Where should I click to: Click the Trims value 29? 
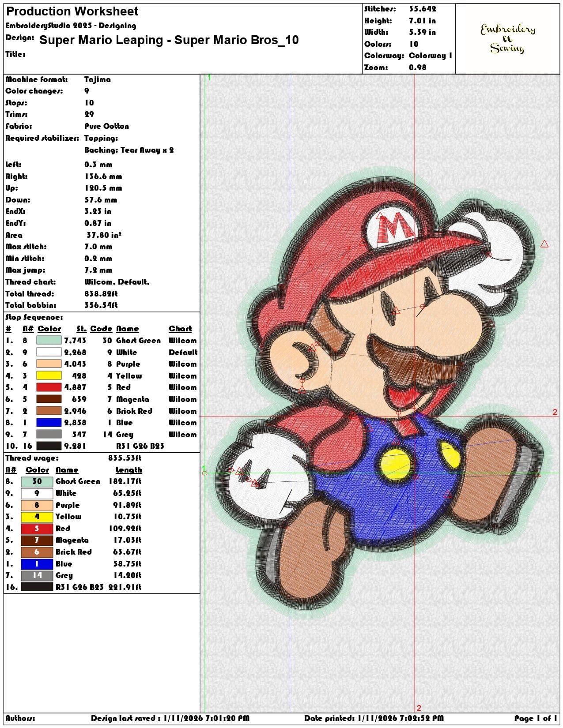tap(89, 114)
